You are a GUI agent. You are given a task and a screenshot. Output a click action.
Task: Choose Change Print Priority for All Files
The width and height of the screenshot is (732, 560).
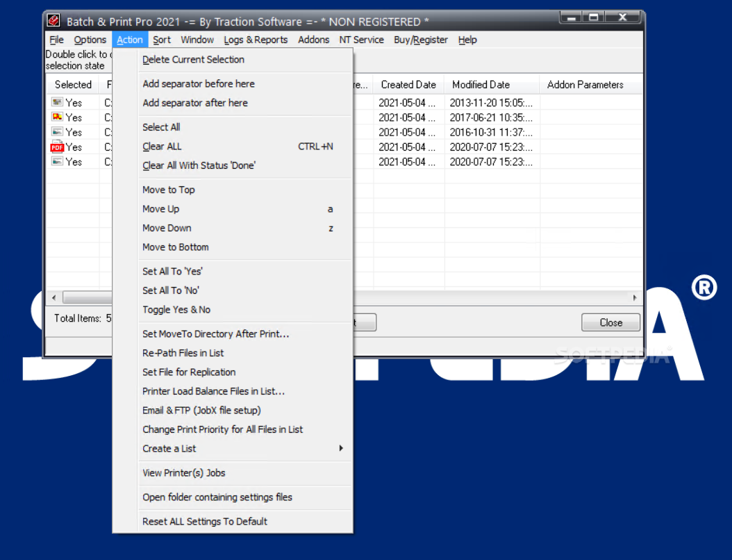(233, 429)
